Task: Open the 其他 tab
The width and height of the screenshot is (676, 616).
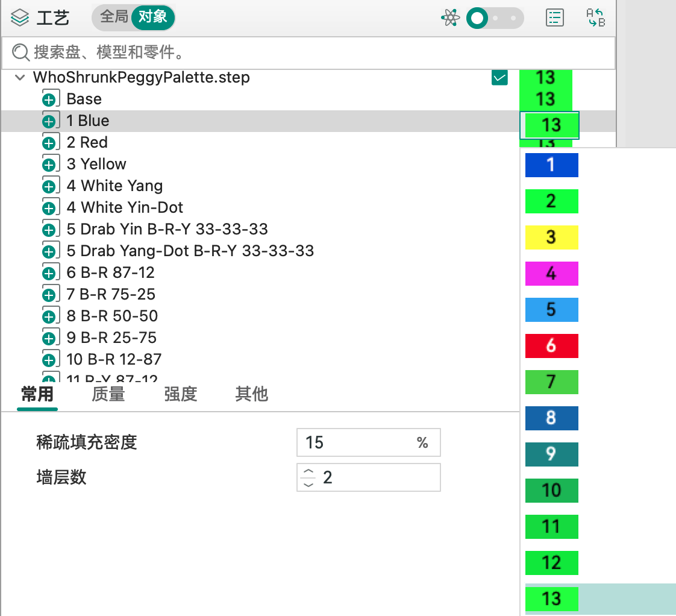Action: click(252, 394)
